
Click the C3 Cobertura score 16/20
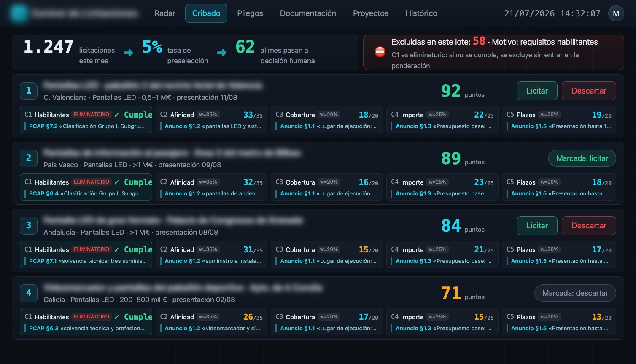coord(368,182)
